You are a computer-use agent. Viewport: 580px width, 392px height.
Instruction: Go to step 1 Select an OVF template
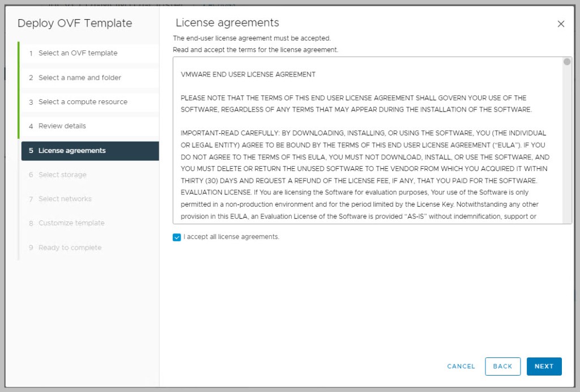(x=78, y=53)
